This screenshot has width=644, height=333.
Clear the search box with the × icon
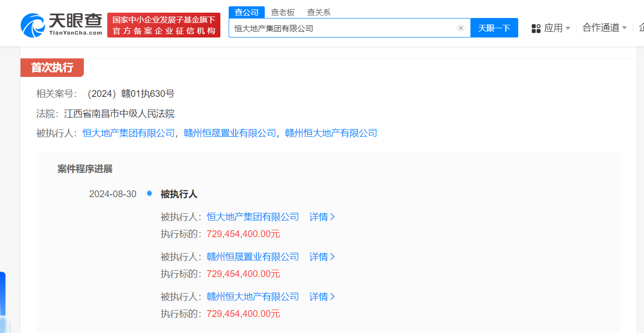pyautogui.click(x=461, y=28)
